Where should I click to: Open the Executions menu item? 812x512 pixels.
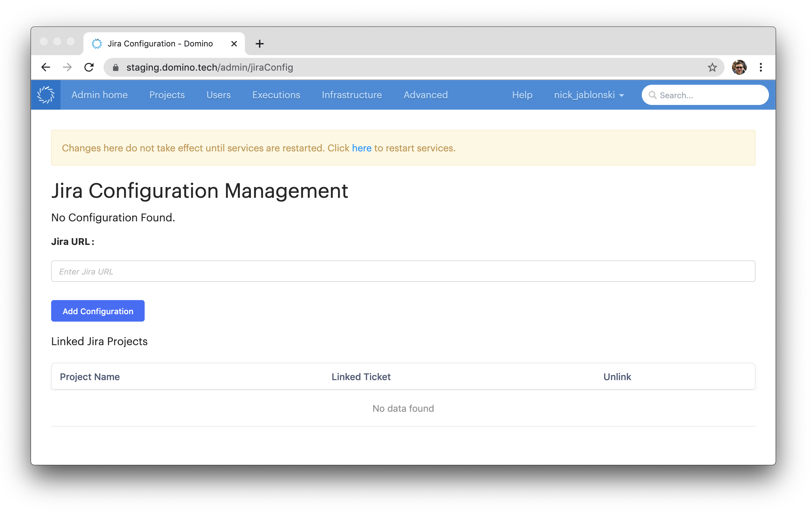coord(276,95)
